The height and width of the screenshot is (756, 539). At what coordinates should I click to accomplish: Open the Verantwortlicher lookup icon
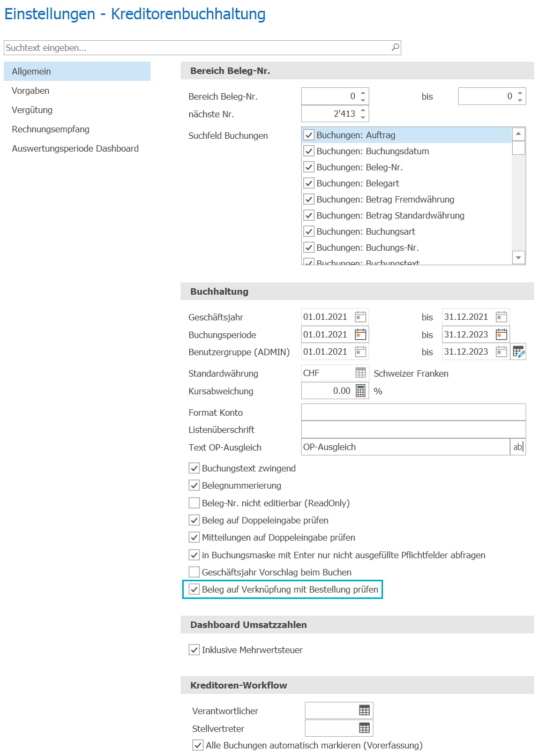coord(364,710)
